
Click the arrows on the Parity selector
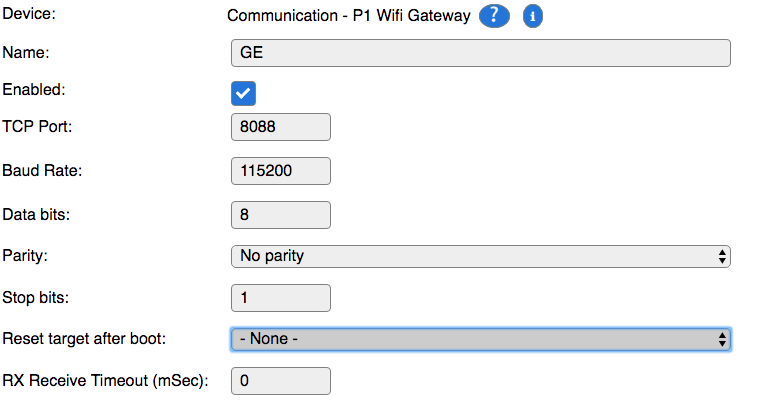pyautogui.click(x=722, y=256)
